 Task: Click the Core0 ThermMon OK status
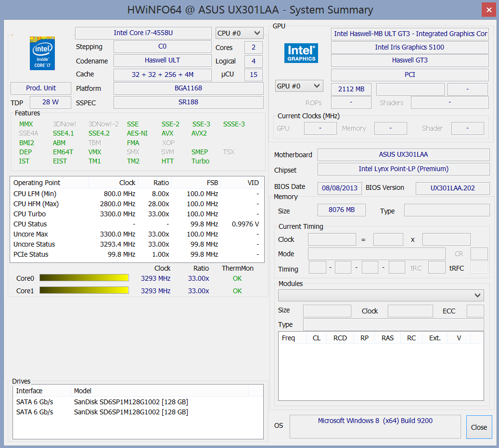pos(237,278)
